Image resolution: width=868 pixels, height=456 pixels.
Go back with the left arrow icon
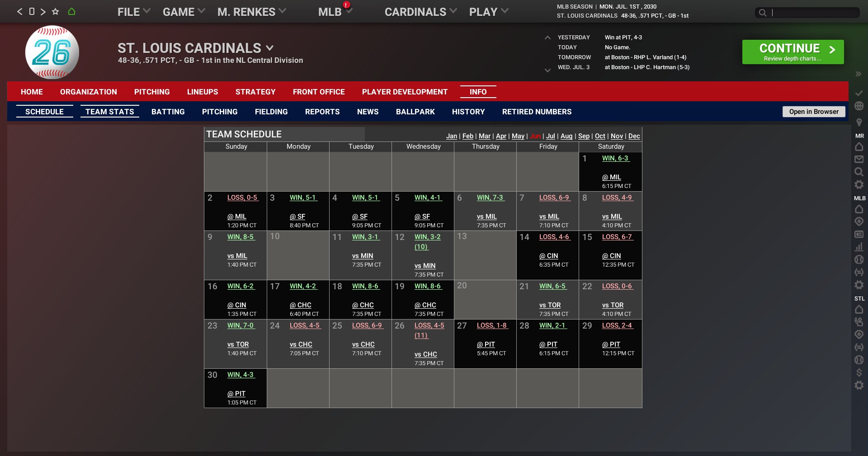(19, 12)
